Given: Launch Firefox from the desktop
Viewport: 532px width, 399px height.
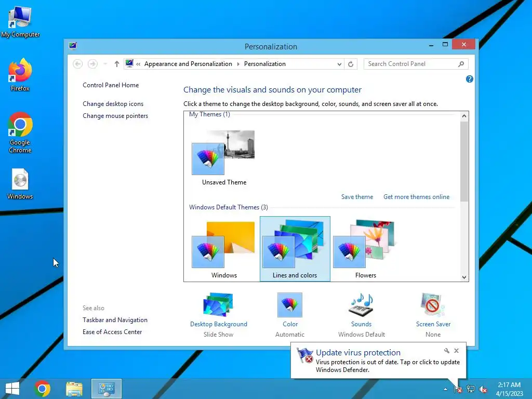Looking at the screenshot, I should click(20, 75).
